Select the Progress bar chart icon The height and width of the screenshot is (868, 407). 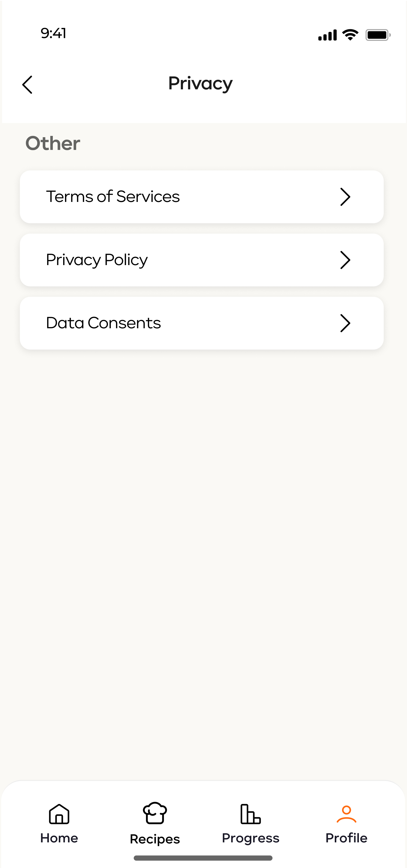250,814
